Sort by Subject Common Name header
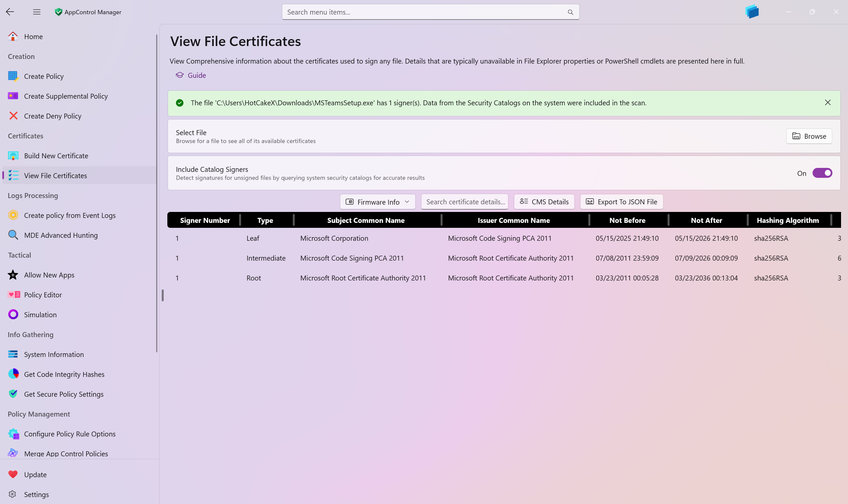 [366, 220]
